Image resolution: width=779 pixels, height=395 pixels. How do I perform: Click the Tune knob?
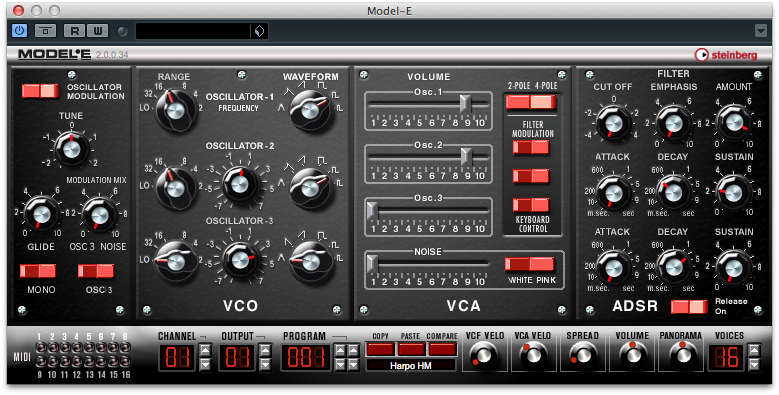pos(72,149)
